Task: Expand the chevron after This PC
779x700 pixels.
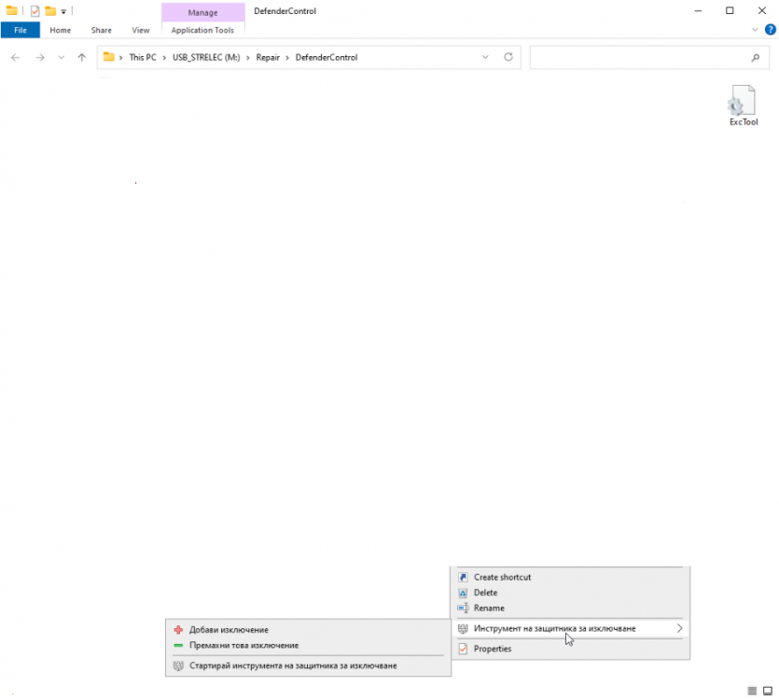Action: 164,58
